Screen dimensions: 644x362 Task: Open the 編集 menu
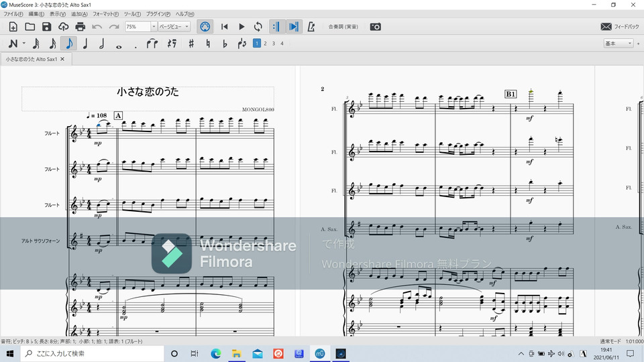[x=36, y=14]
